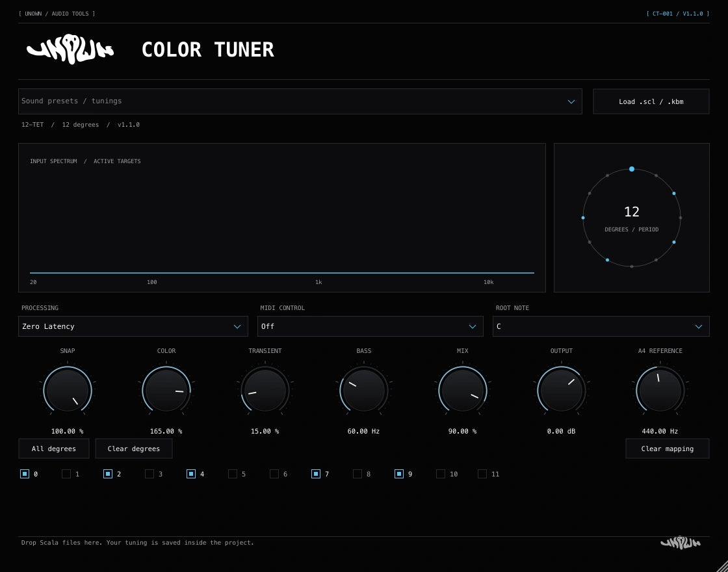The width and height of the screenshot is (728, 572).
Task: Click the chevron of the MIDI Control dropdown
Action: point(472,326)
